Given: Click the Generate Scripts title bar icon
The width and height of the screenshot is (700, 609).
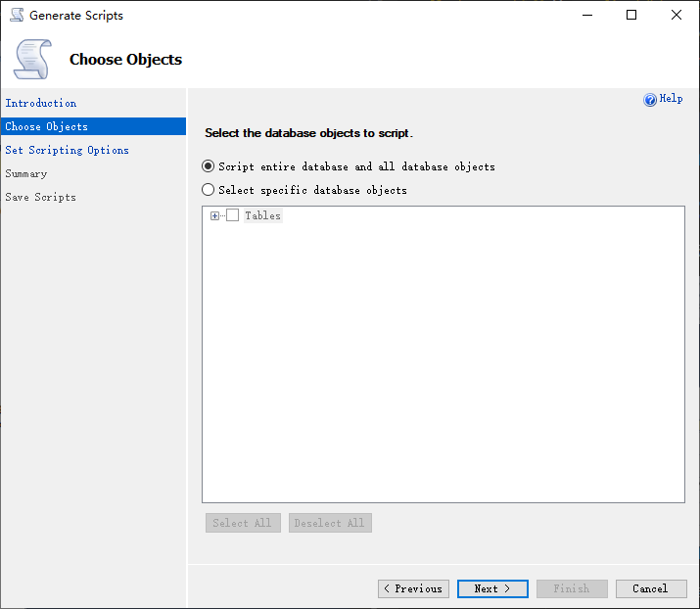Looking at the screenshot, I should (x=17, y=16).
